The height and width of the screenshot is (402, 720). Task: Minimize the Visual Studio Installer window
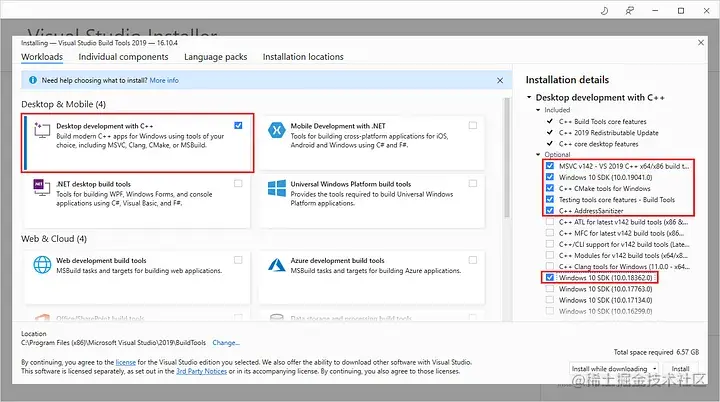[655, 11]
